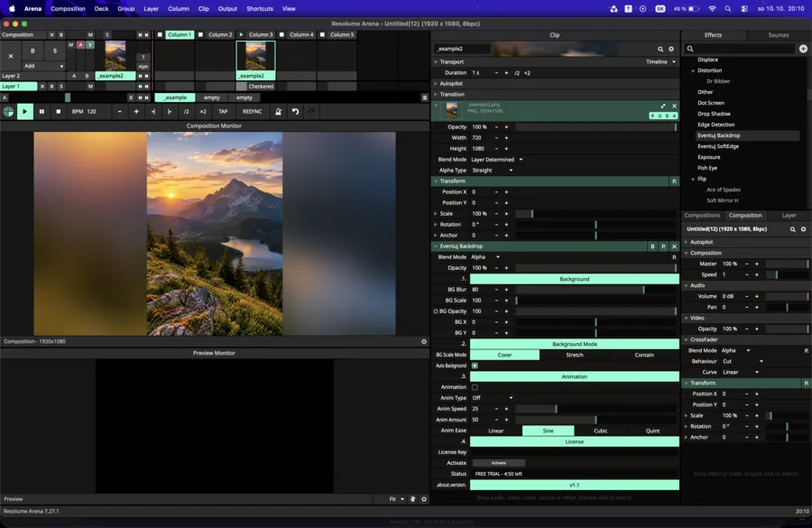Viewport: 812px width, 528px height.
Task: Open the Layer Determined blend mode dropdown
Action: pyautogui.click(x=497, y=160)
